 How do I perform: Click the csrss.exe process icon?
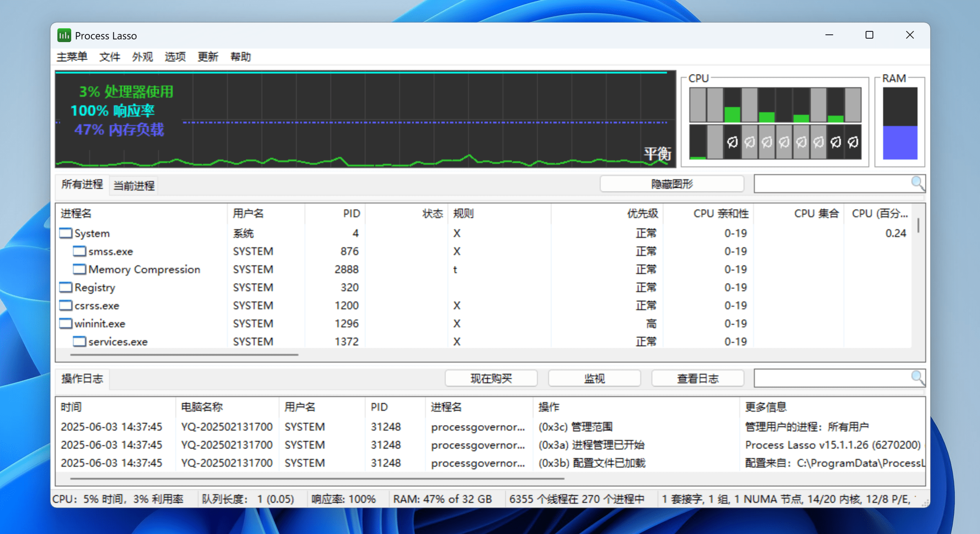pos(66,305)
